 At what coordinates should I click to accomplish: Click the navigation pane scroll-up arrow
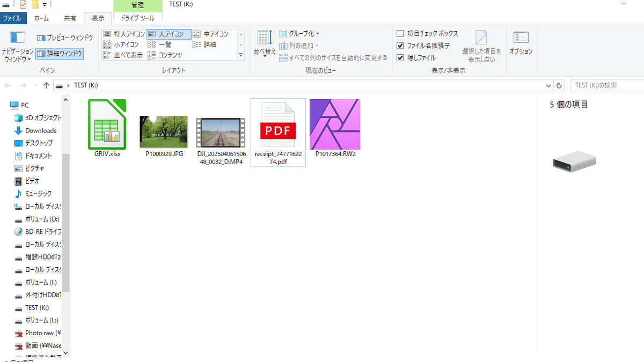pyautogui.click(x=66, y=100)
